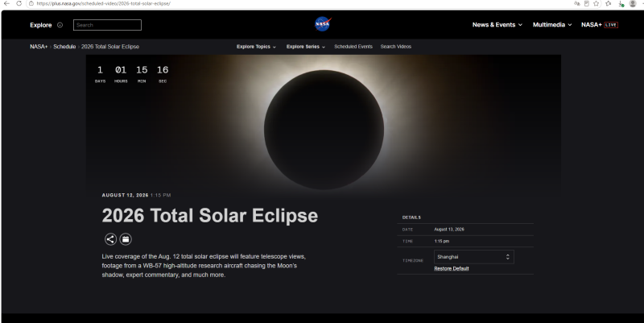Click the Restore Default link
The image size is (644, 323).
coord(452,268)
